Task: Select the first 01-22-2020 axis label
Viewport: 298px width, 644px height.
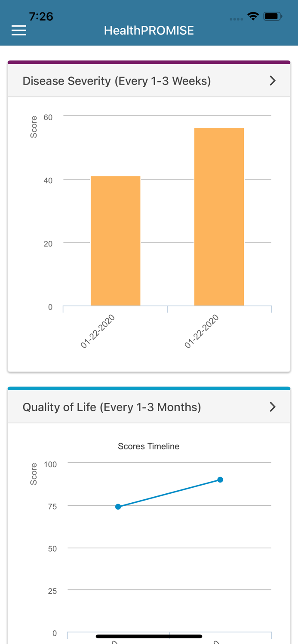Action: click(97, 331)
